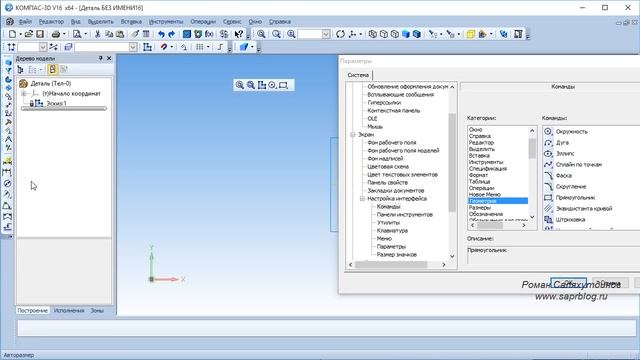The width and height of the screenshot is (640, 360).
Task: Click the Paste clipboard icon
Action: (x=120, y=34)
